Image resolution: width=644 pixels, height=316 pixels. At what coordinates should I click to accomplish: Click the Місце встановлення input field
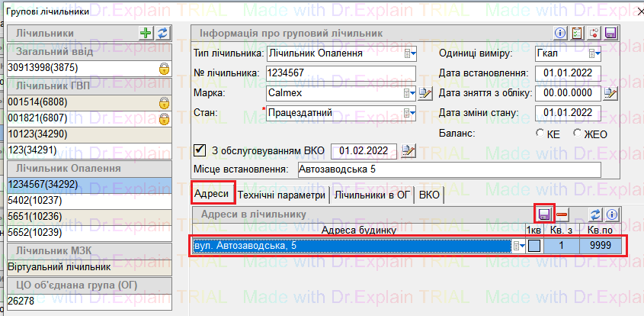pos(448,169)
